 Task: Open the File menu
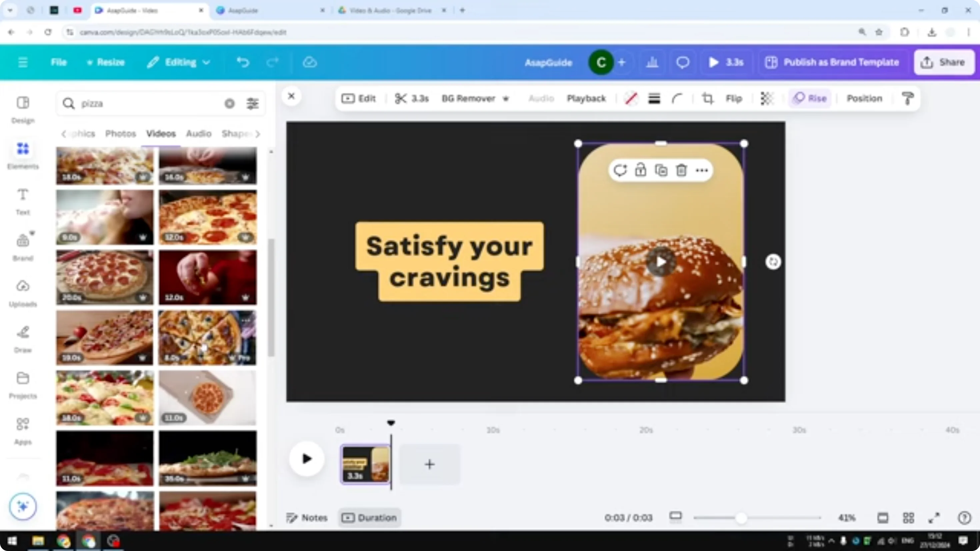pos(59,62)
